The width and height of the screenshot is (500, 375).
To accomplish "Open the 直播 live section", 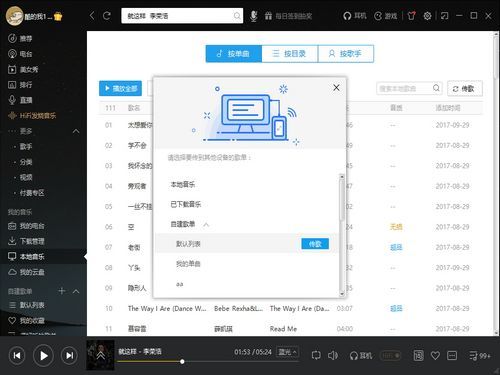I will click(20, 100).
